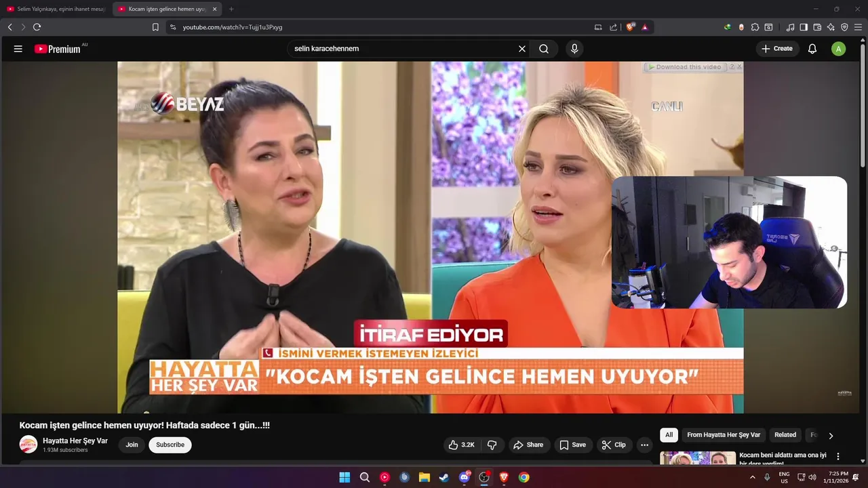This screenshot has width=868, height=488.
Task: Open Brave VPN shield icon
Action: pyautogui.click(x=844, y=27)
